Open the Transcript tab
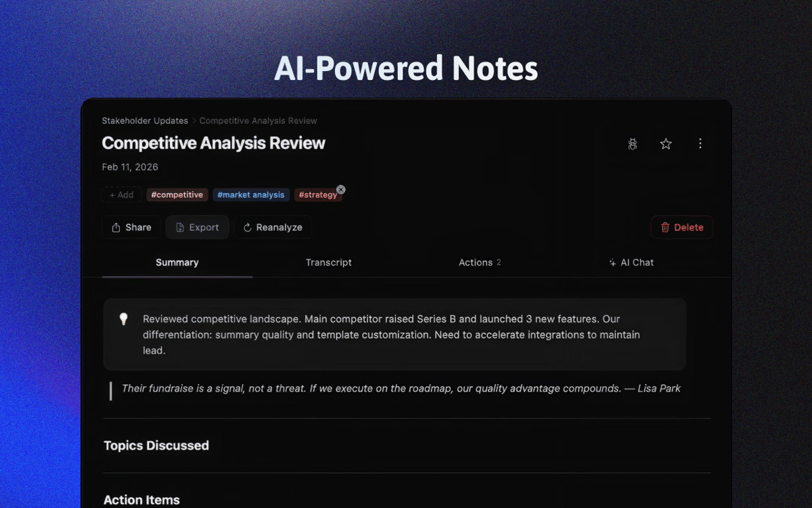Viewport: 812px width, 508px height. pos(328,263)
